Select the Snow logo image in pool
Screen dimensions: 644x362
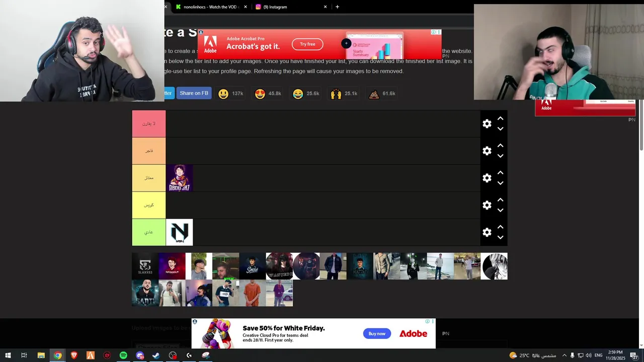(x=253, y=266)
